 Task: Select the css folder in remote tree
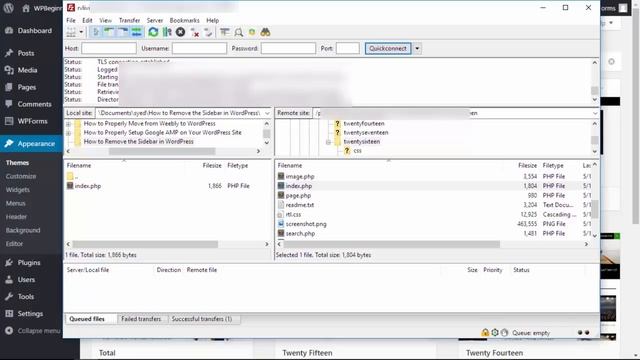click(357, 151)
